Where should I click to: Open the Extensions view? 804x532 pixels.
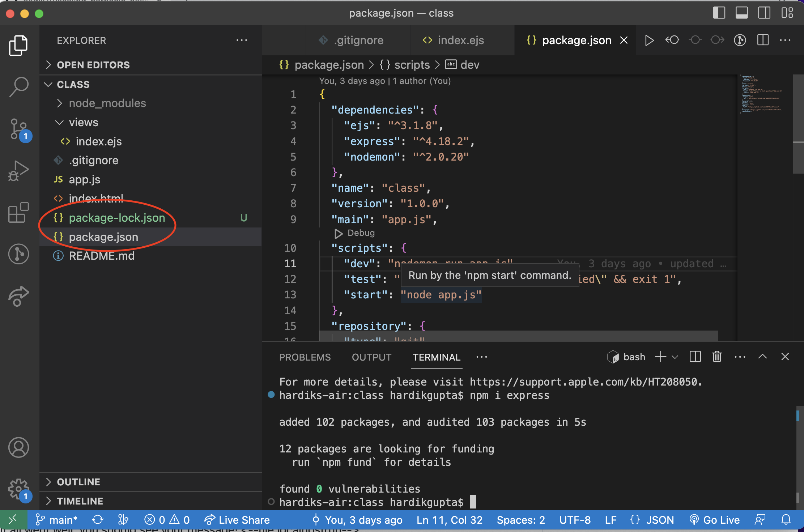pos(18,213)
